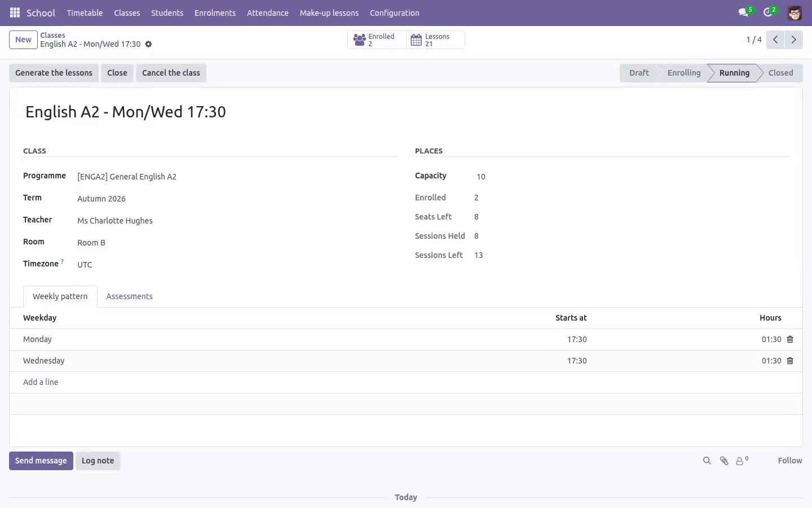Image resolution: width=812 pixels, height=508 pixels.
Task: Set status to Enrolling
Action: tap(683, 73)
